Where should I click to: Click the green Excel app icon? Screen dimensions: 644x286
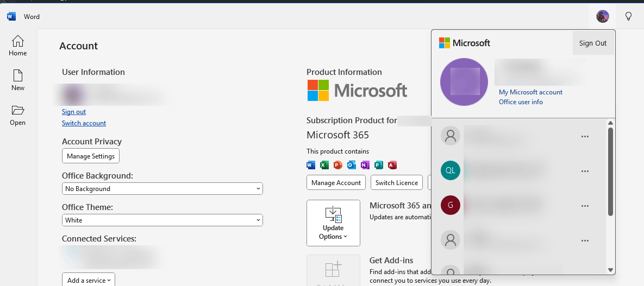pos(324,165)
